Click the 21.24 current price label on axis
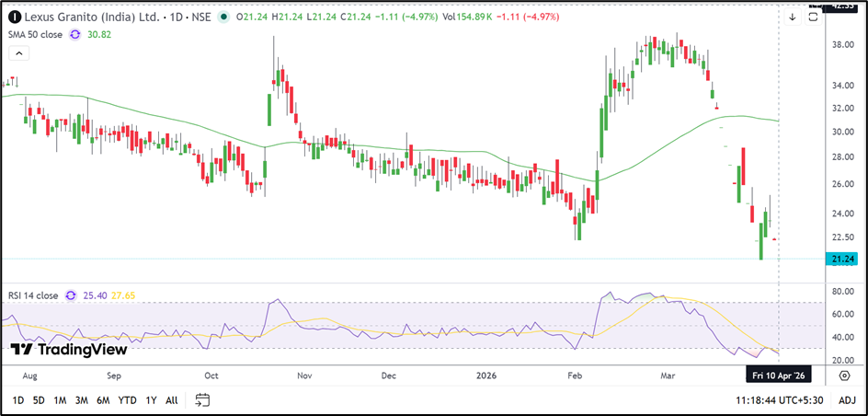The height and width of the screenshot is (416, 868). pos(843,260)
